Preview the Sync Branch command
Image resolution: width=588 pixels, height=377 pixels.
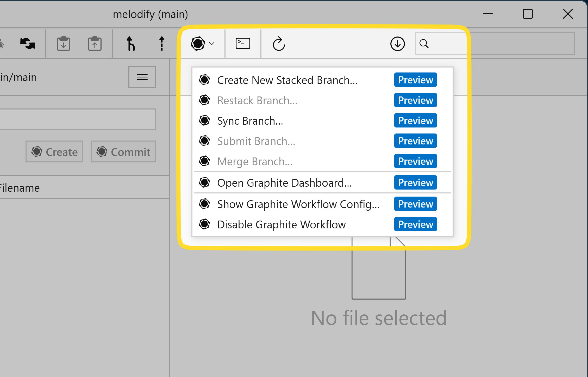point(415,120)
